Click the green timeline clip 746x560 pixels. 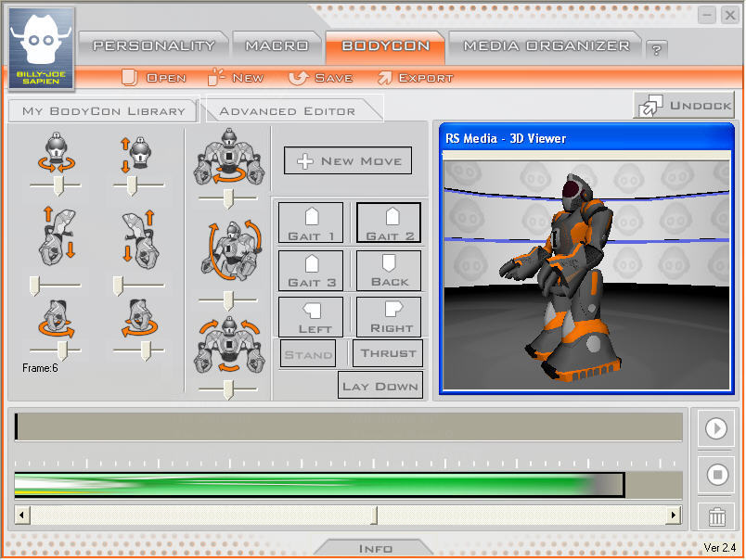point(319,486)
